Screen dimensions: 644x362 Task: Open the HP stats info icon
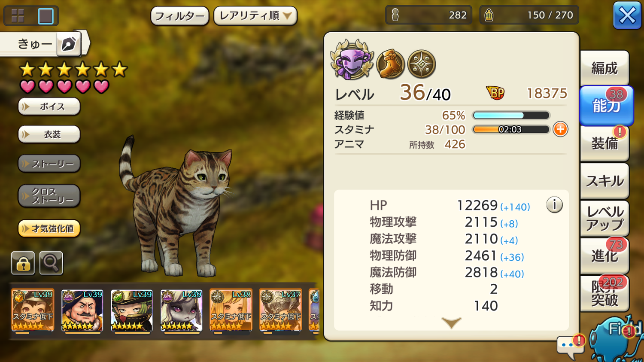[x=554, y=205]
